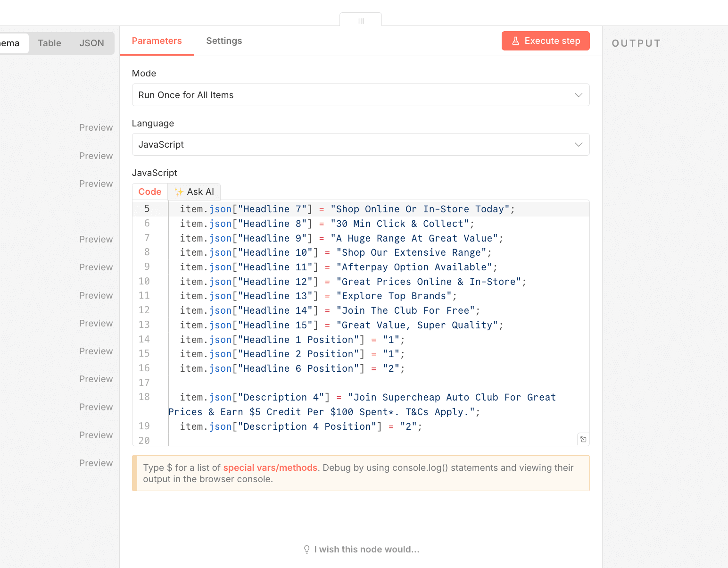Image resolution: width=728 pixels, height=568 pixels.
Task: Grab the panel drag handle at top
Action: [x=361, y=21]
